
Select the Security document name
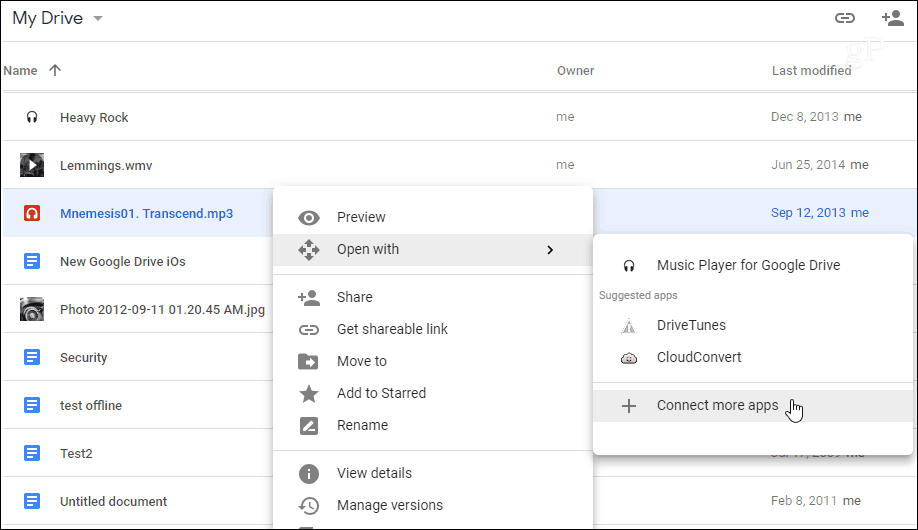[x=84, y=358]
